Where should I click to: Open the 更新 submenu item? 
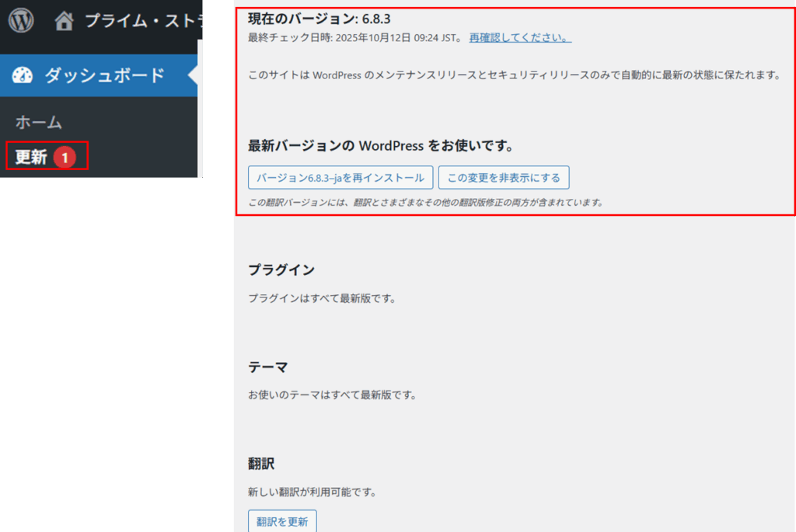click(x=32, y=157)
